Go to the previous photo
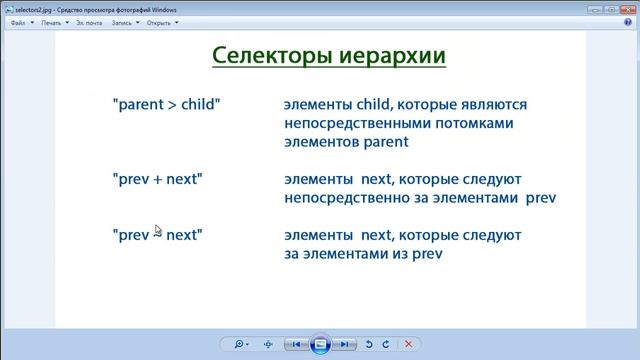The width and height of the screenshot is (640, 360). (x=296, y=344)
